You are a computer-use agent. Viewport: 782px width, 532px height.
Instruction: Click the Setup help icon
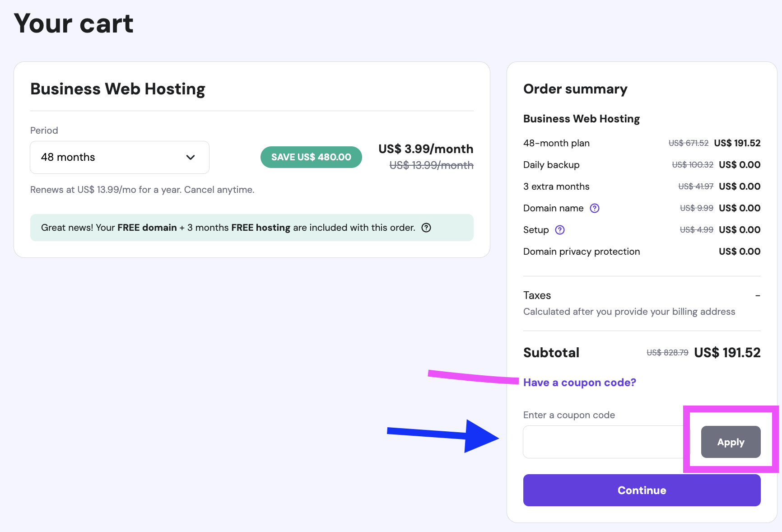[x=560, y=229]
